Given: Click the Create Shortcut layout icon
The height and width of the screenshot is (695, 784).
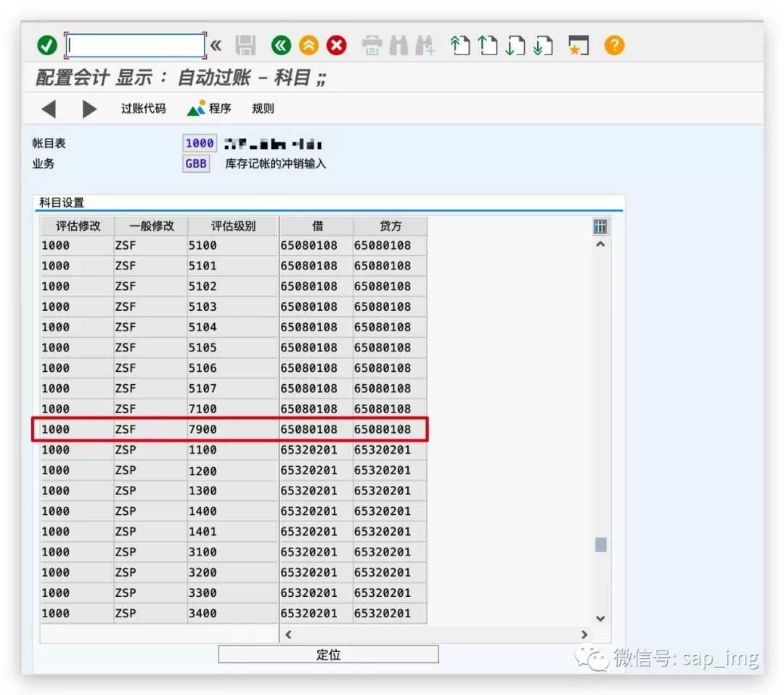Looking at the screenshot, I should tap(579, 45).
